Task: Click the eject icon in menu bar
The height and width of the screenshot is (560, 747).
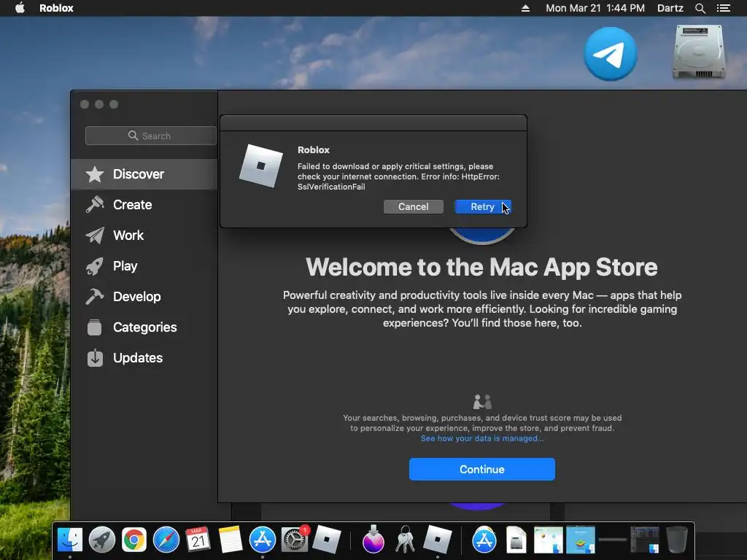Action: (525, 8)
